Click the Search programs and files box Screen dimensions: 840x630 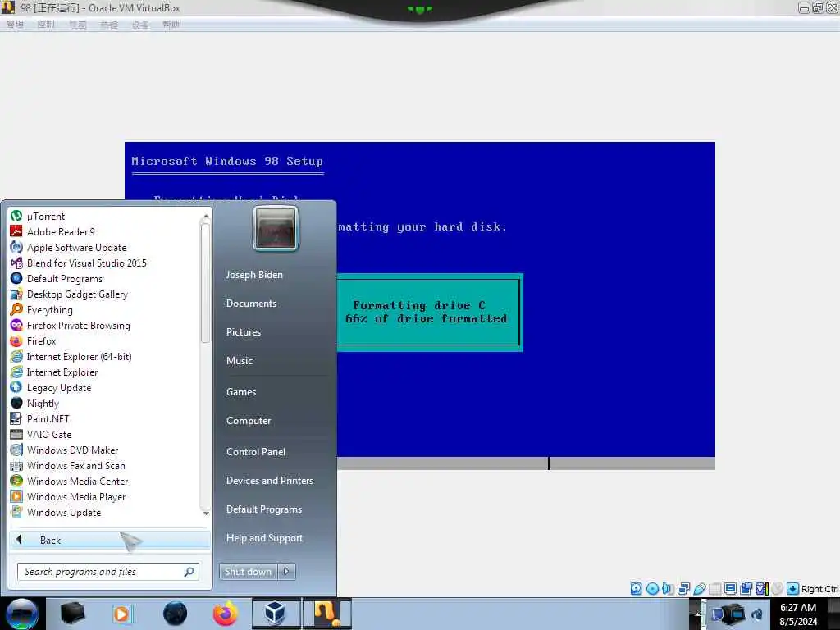(108, 572)
